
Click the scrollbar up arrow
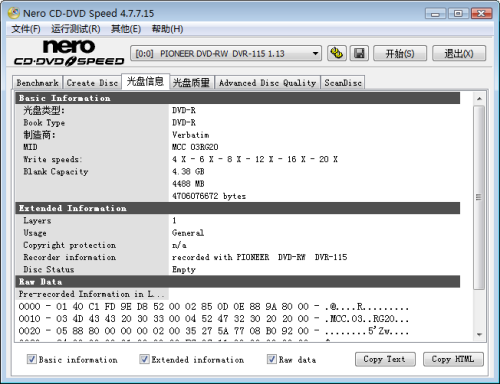(x=479, y=99)
